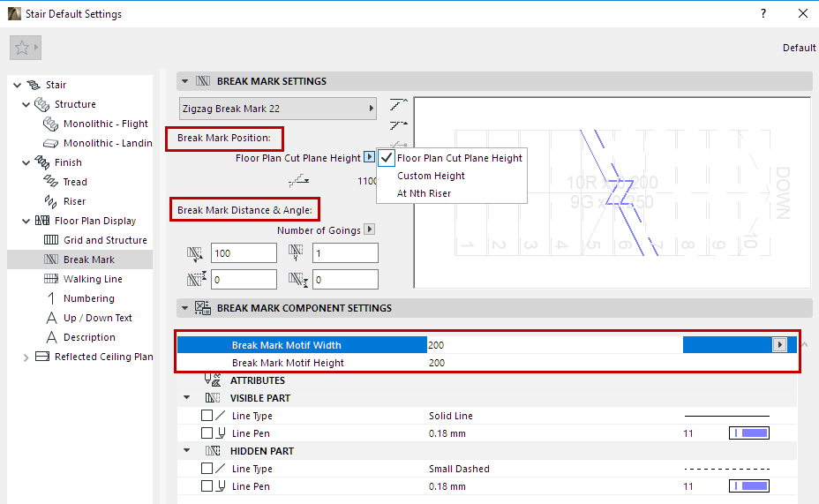The width and height of the screenshot is (819, 504).
Task: Collapse the Floor Plan Display node
Action: (x=26, y=221)
